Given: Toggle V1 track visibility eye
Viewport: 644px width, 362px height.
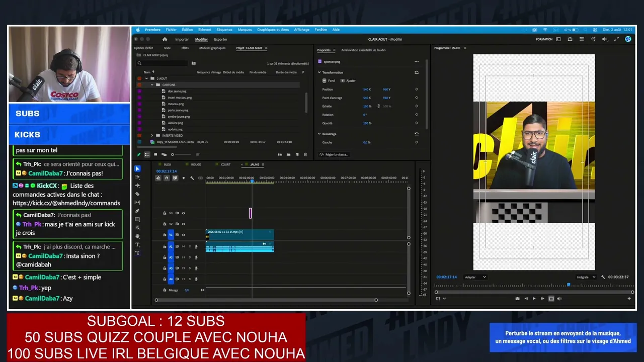Looking at the screenshot, I should click(183, 235).
